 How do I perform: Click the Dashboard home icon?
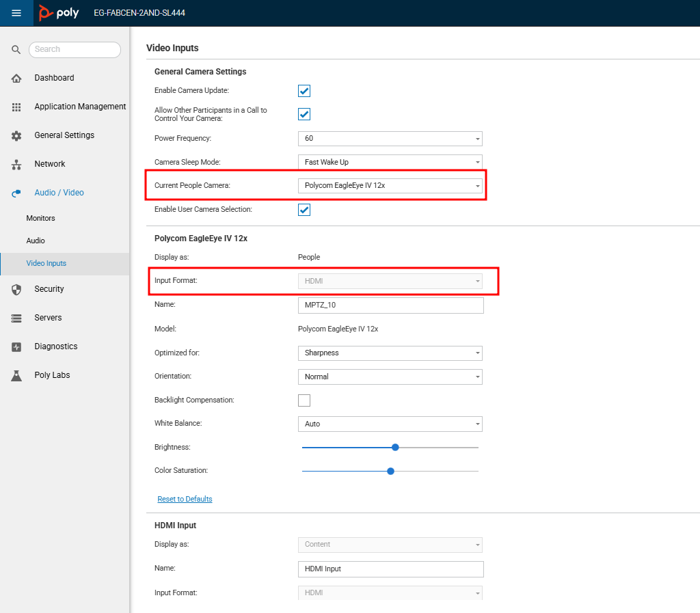tap(16, 78)
